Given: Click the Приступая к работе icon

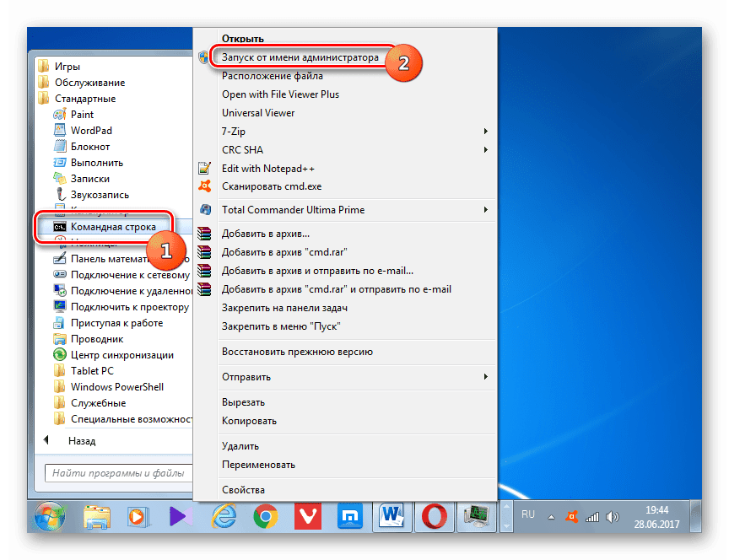Looking at the screenshot, I should pyautogui.click(x=59, y=322).
